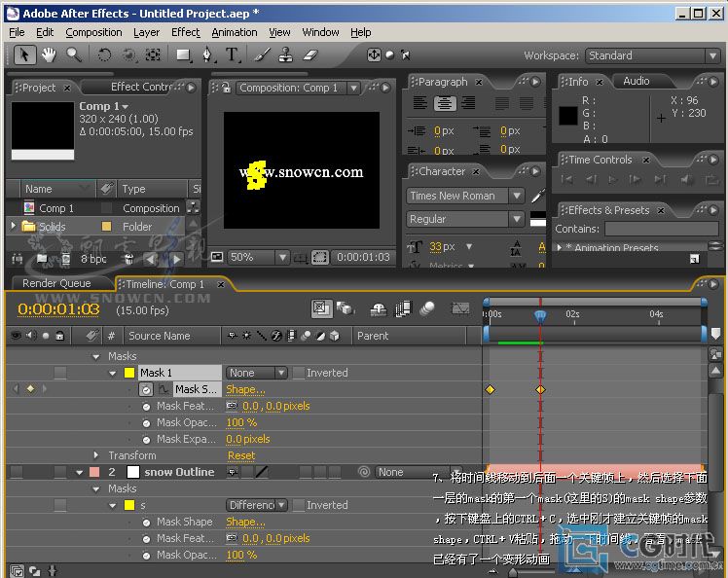The image size is (728, 578).
Task: Click the Local Axis Mode icon
Action: [x=374, y=54]
